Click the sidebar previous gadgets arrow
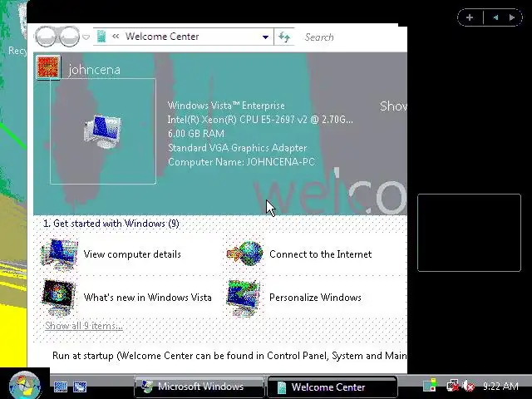 pos(495,17)
